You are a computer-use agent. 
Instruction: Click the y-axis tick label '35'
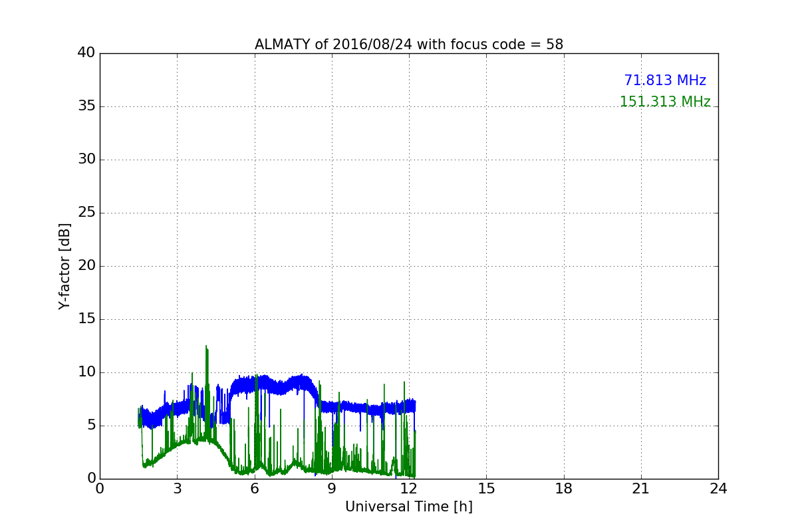86,106
